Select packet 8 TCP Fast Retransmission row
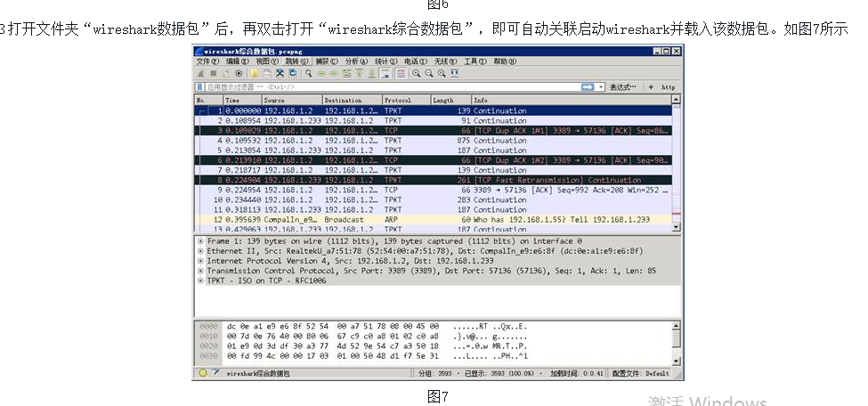868x406 pixels. point(434,180)
